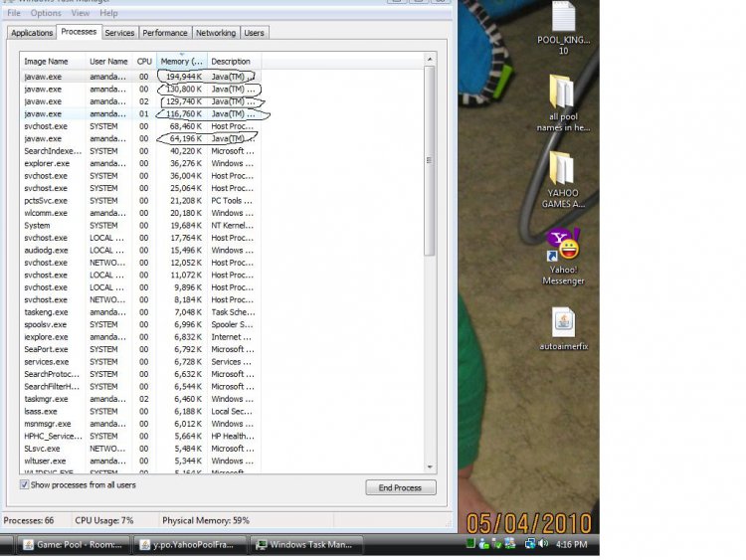Click the Task Manager CPU meter tray icon

click(470, 543)
